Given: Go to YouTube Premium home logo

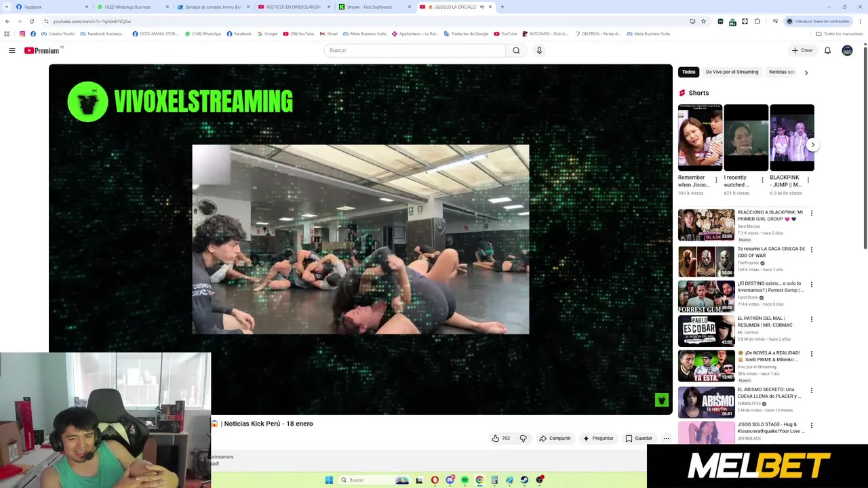Looking at the screenshot, I should coord(42,50).
